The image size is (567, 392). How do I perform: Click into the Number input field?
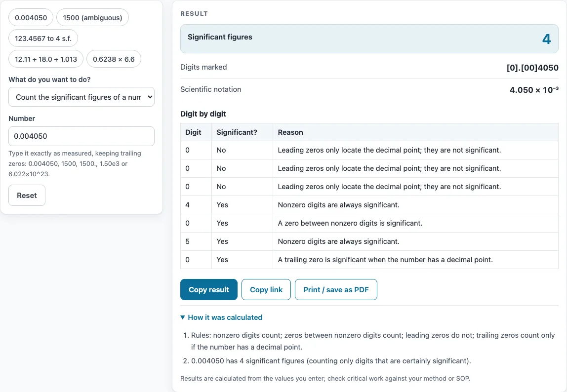[81, 136]
